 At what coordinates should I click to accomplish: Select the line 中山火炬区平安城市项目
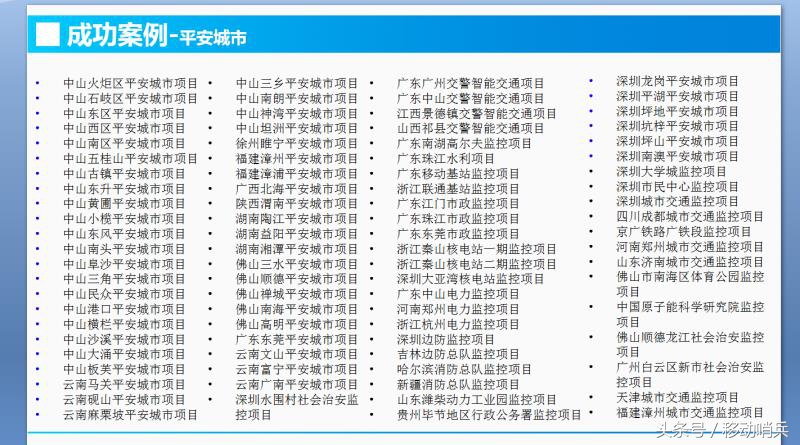tap(131, 83)
